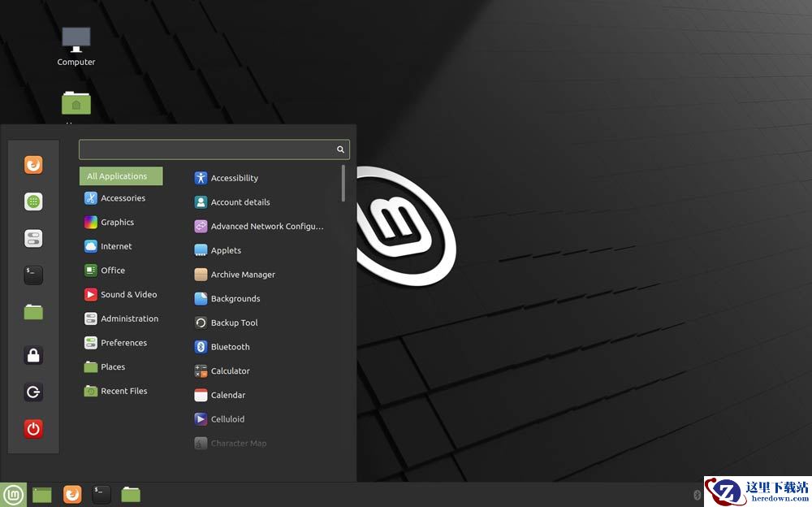
Task: Click the search magnifier icon
Action: [x=340, y=149]
